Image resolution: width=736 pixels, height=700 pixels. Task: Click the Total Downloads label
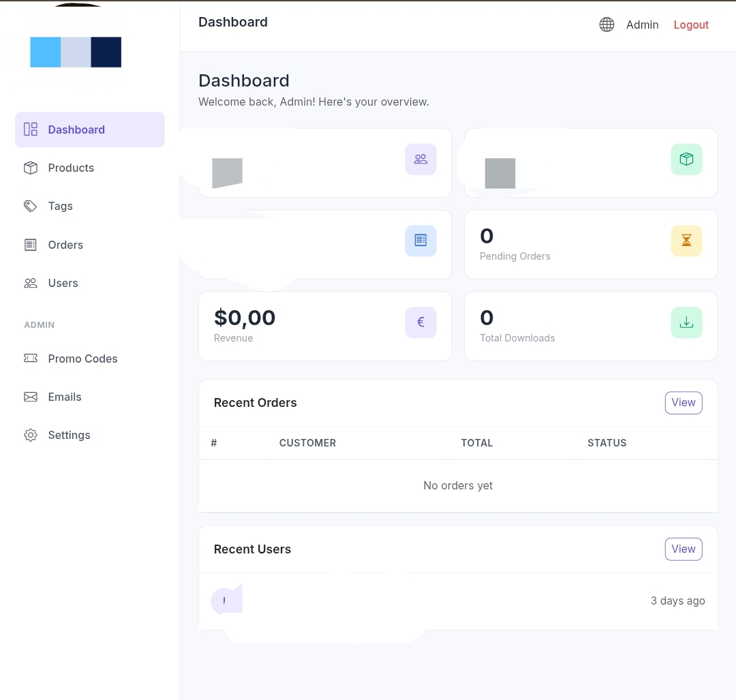pyautogui.click(x=517, y=338)
